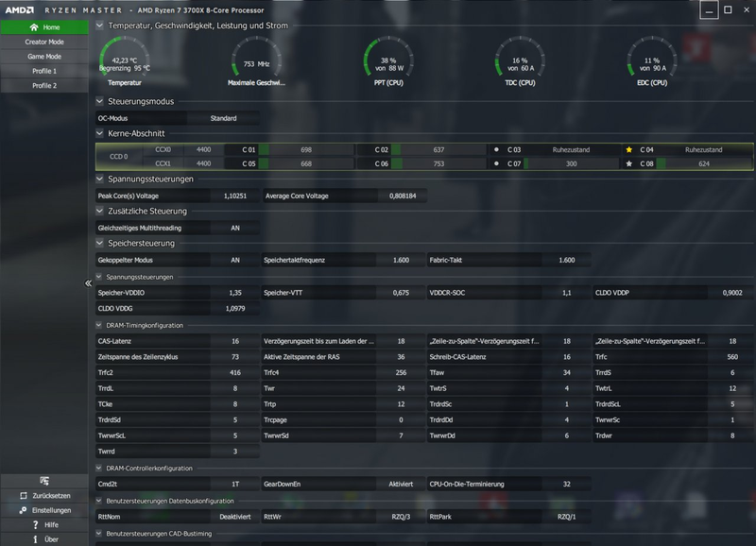
Task: Click Trfc value 560
Action: click(x=731, y=357)
